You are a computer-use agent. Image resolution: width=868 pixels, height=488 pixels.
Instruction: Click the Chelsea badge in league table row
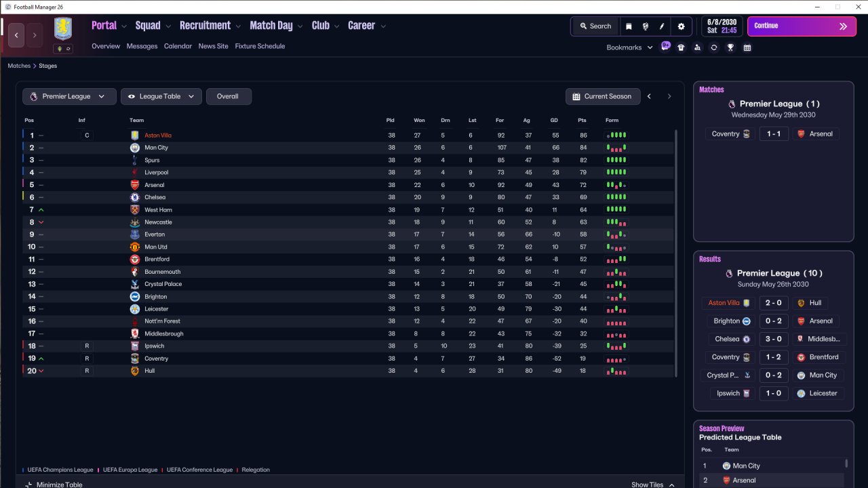tap(135, 197)
